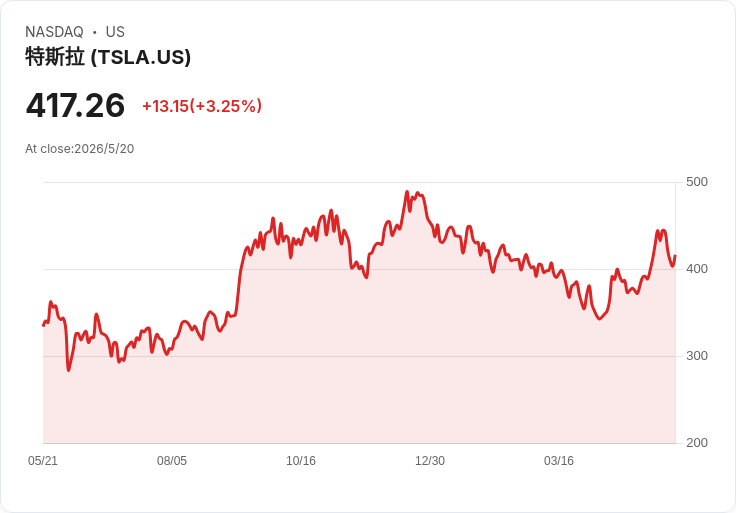Click the +13.15(+3.25%) price change text
The height and width of the screenshot is (513, 736).
[x=202, y=106]
